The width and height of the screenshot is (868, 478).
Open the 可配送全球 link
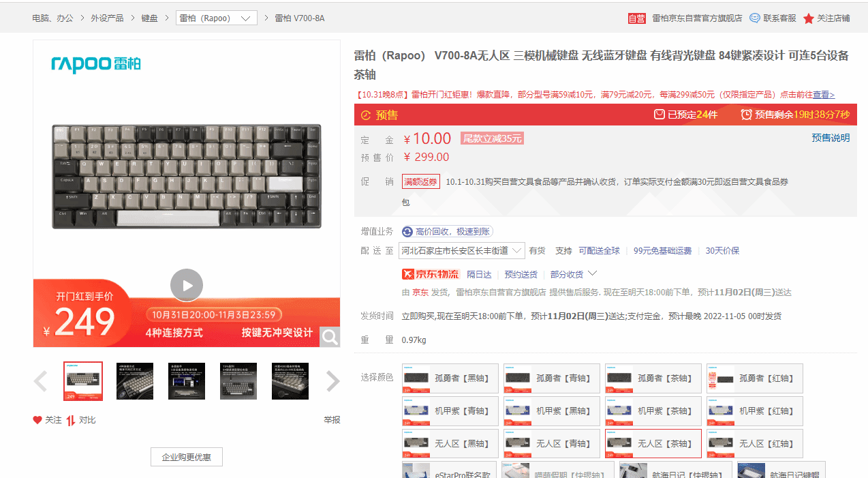coord(600,251)
